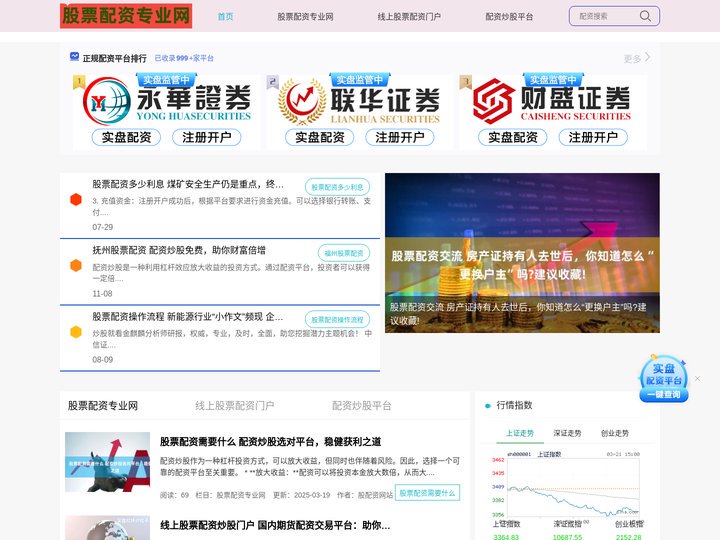Open the 首页 navigation item

point(225,17)
